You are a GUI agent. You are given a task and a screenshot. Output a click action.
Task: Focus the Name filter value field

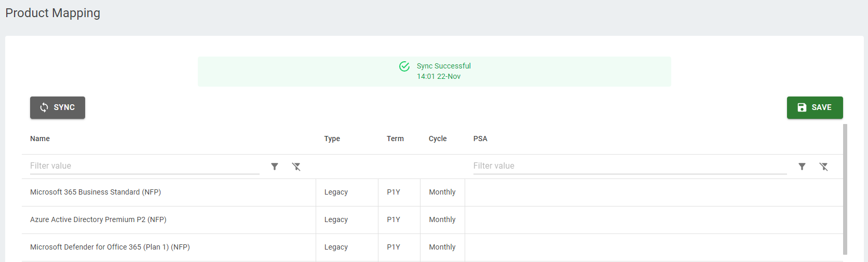(x=145, y=166)
